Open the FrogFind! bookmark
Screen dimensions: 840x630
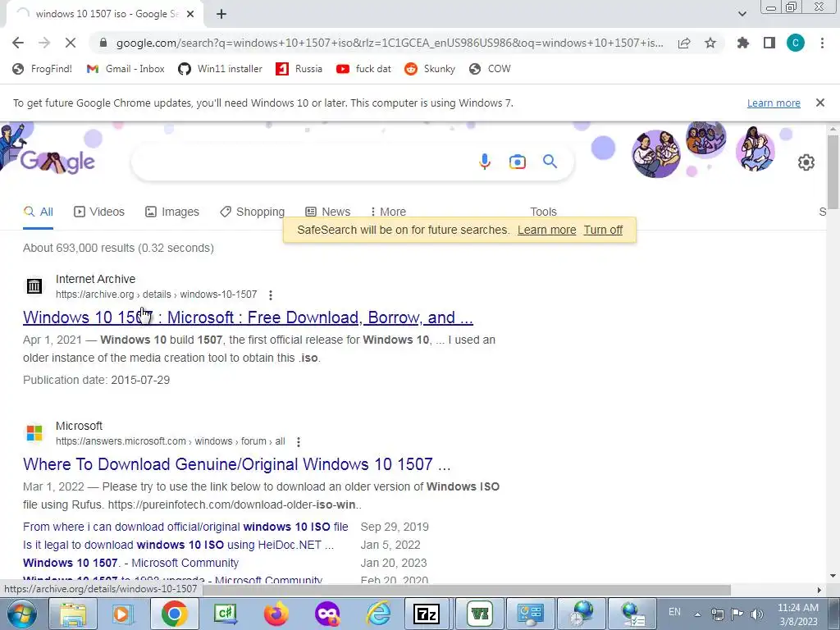click(43, 69)
